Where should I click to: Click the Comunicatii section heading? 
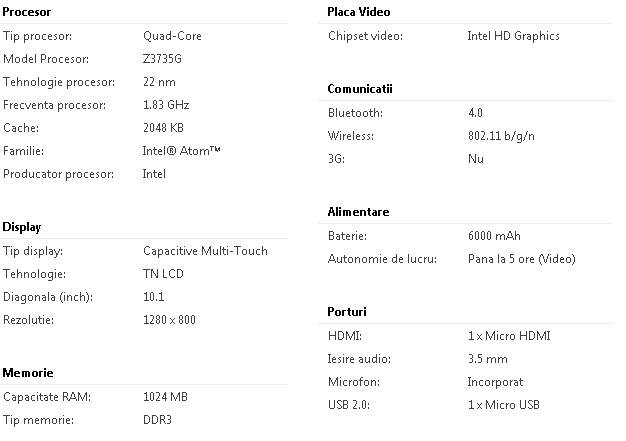[359, 89]
